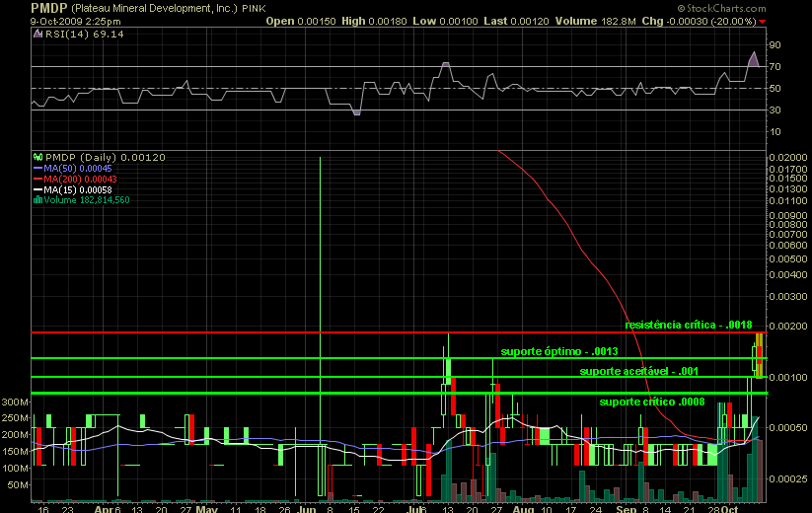The image size is (812, 513).
Task: Click the 'suporte crítico .0008' annotation
Action: click(x=652, y=403)
